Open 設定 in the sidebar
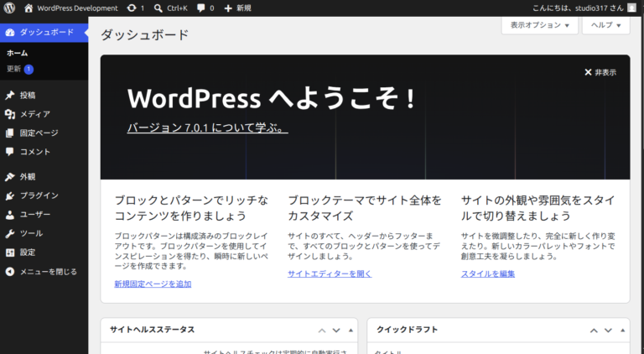Screen dimensions: 644x354 pos(44,252)
